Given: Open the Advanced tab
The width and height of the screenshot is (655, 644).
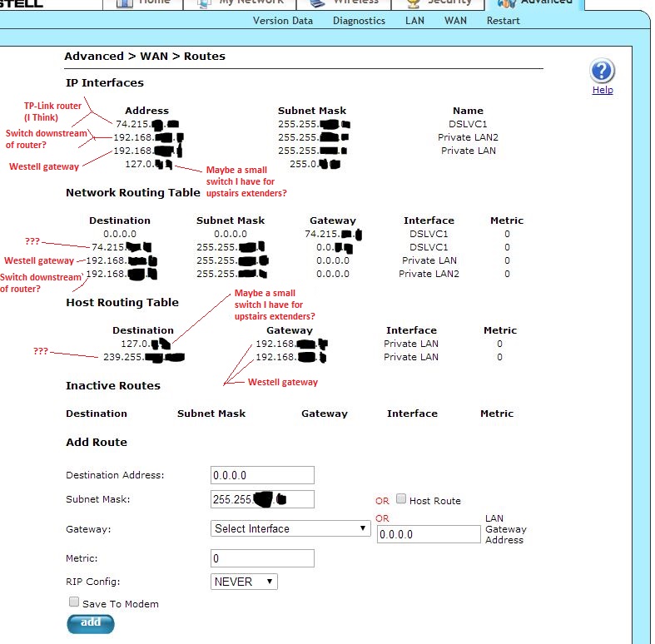Looking at the screenshot, I should tap(534, 4).
